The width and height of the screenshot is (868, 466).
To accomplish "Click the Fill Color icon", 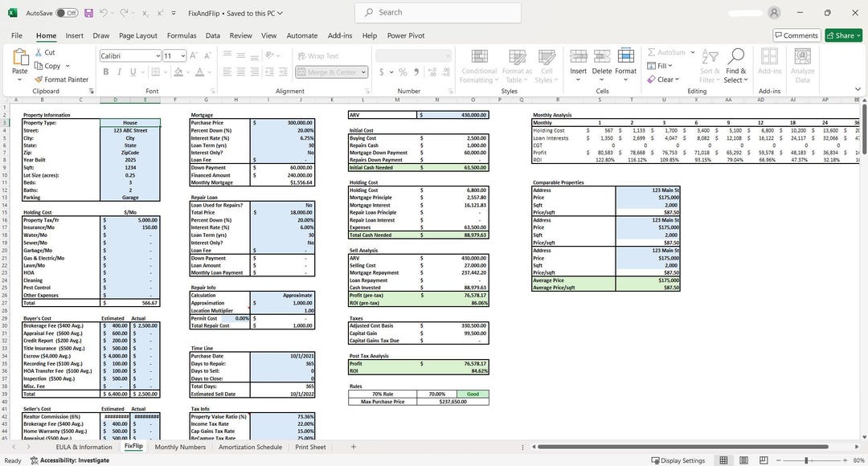I will [178, 72].
